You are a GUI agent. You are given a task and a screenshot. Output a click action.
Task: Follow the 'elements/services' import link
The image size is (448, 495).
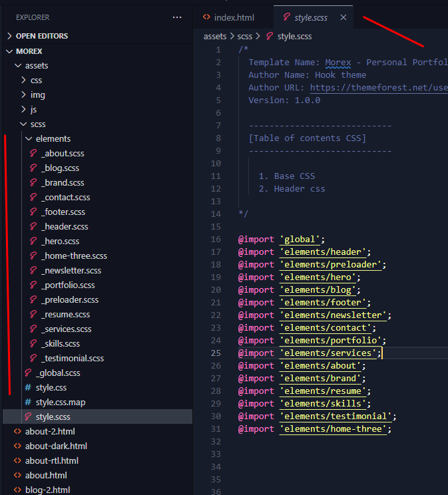point(328,353)
